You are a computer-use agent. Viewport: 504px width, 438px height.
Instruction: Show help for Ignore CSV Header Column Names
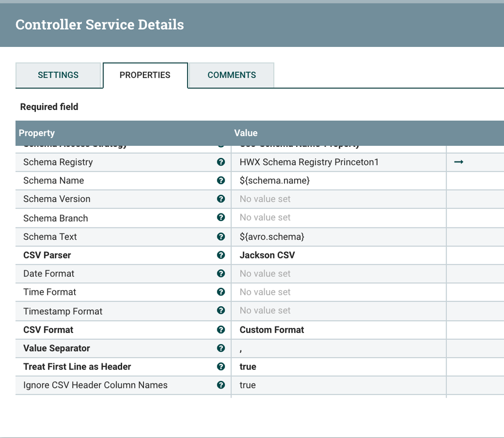coord(221,385)
